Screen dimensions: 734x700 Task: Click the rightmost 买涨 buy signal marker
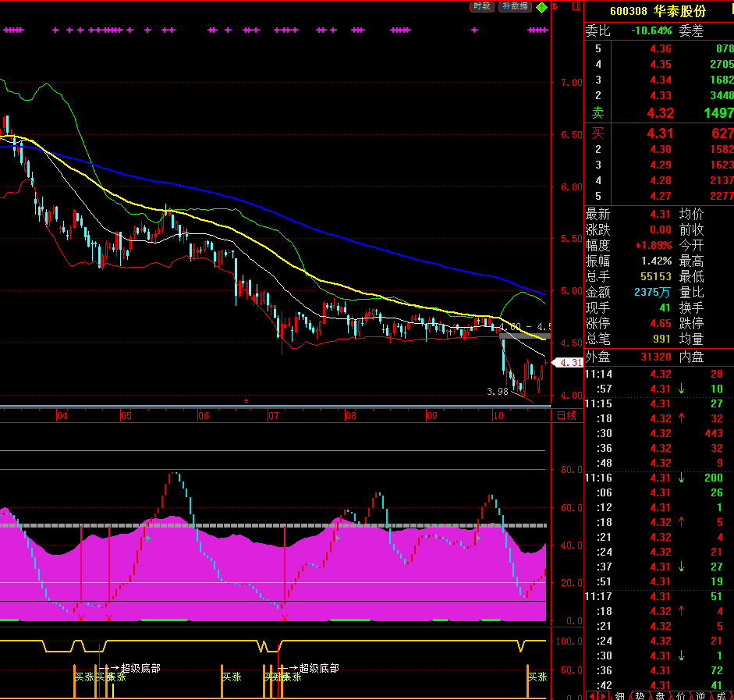click(x=537, y=677)
